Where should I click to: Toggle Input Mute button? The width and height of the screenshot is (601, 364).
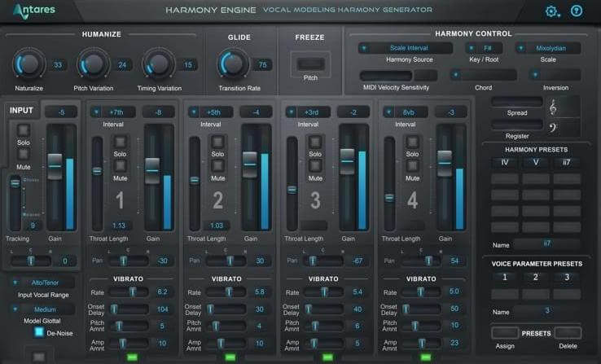click(x=24, y=155)
